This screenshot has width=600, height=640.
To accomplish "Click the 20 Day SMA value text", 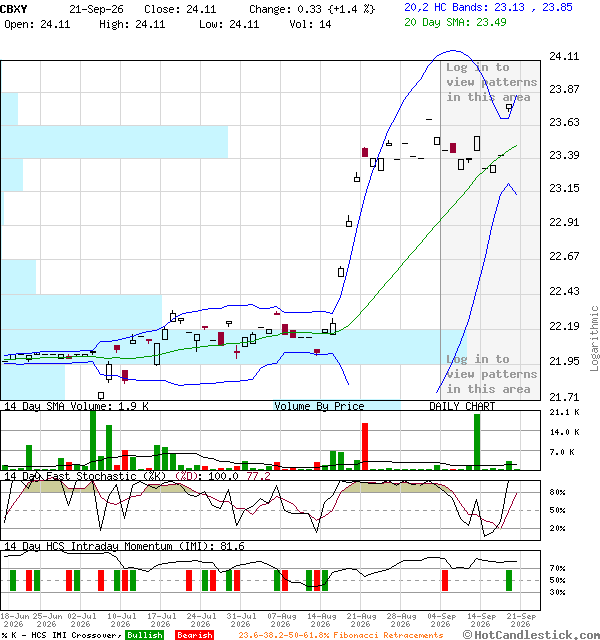I will click(455, 22).
